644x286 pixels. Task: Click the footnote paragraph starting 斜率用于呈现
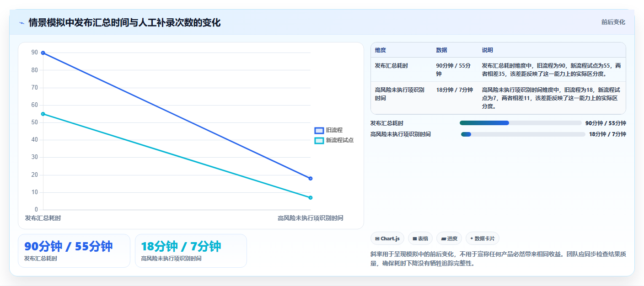[498, 259]
